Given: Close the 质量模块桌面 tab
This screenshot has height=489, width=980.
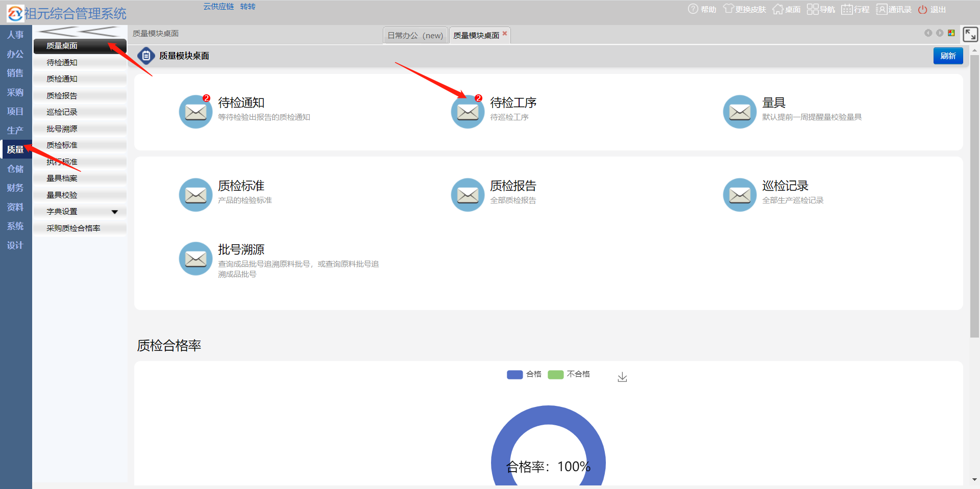Looking at the screenshot, I should click(505, 33).
